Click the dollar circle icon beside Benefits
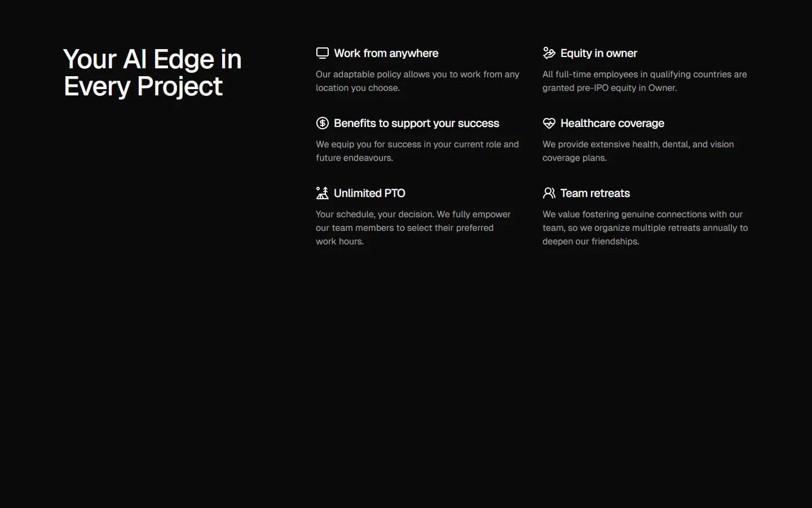Screen dimensions: 812x508 tap(322, 123)
